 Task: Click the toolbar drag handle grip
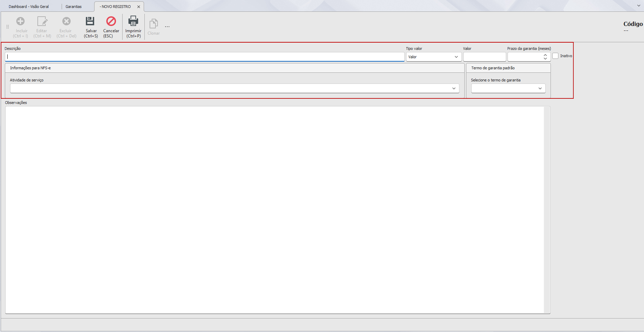7,27
